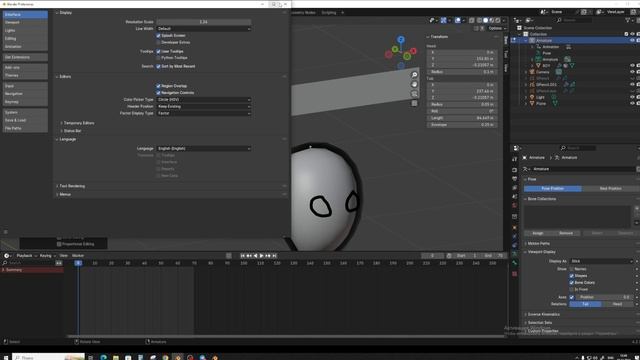Toggle the Shapes checkbox

pos(571,276)
